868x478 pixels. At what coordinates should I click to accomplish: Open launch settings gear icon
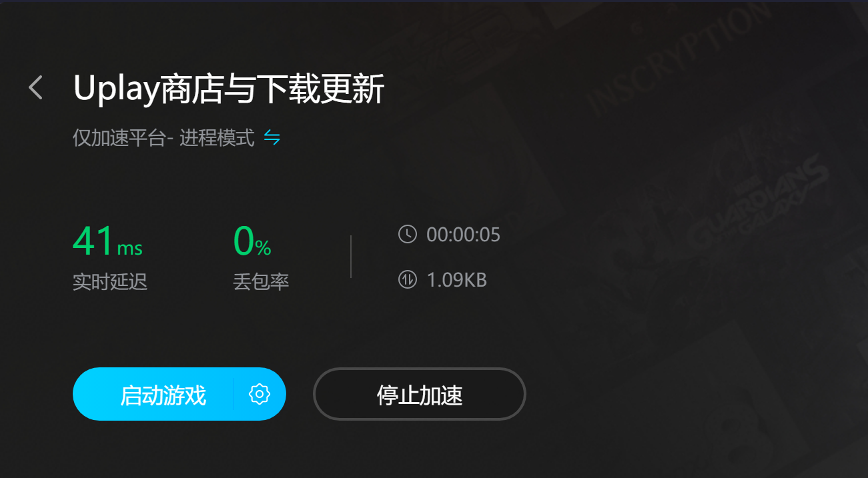click(x=260, y=394)
